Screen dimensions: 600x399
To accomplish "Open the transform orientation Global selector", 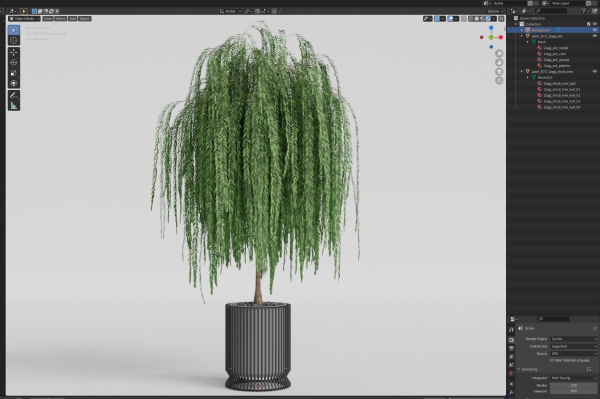I will (x=230, y=11).
